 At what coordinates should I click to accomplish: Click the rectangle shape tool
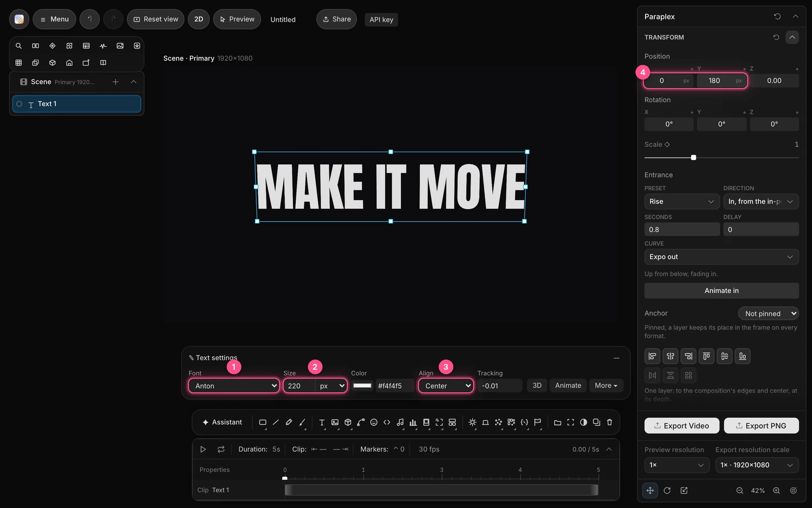(x=262, y=422)
